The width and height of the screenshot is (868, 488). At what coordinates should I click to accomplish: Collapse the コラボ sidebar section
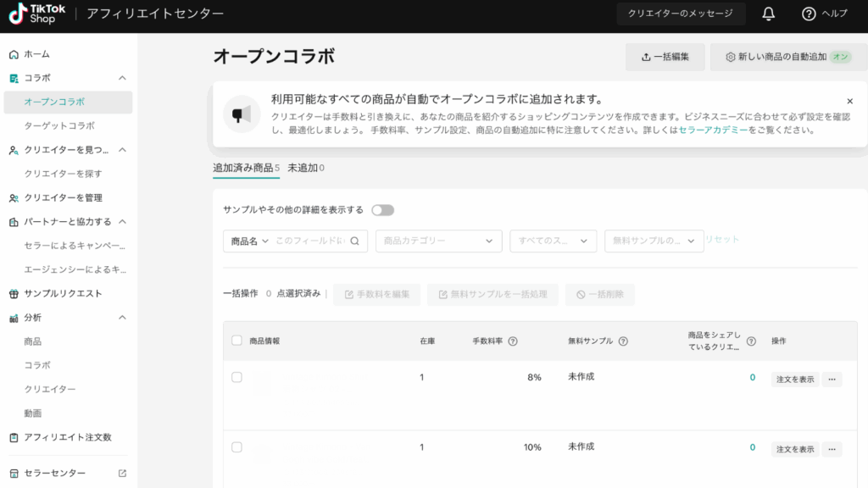click(122, 78)
